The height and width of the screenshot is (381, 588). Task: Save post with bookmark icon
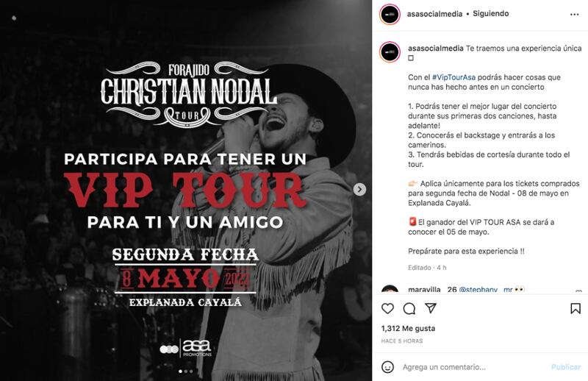pos(576,309)
